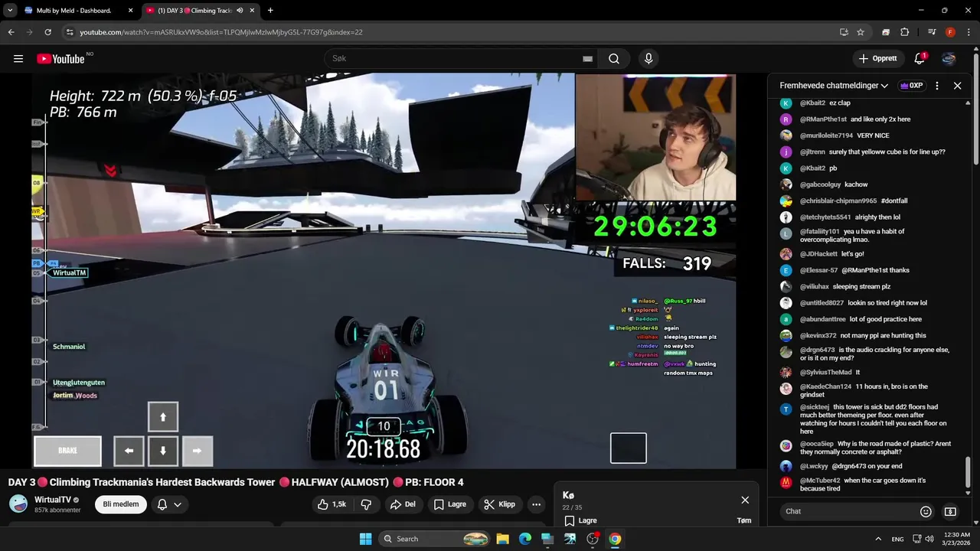
Task: Open Chrome media controls icon
Action: (932, 32)
